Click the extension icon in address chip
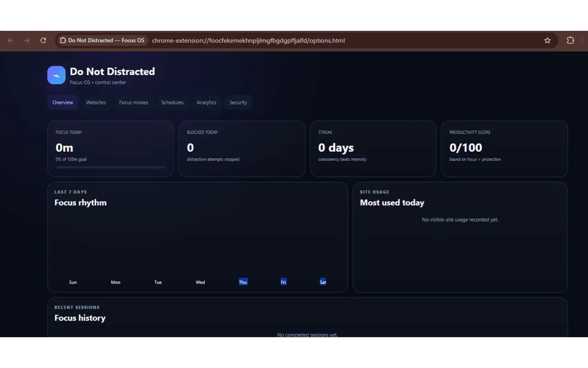This screenshot has width=588, height=368. (x=63, y=40)
